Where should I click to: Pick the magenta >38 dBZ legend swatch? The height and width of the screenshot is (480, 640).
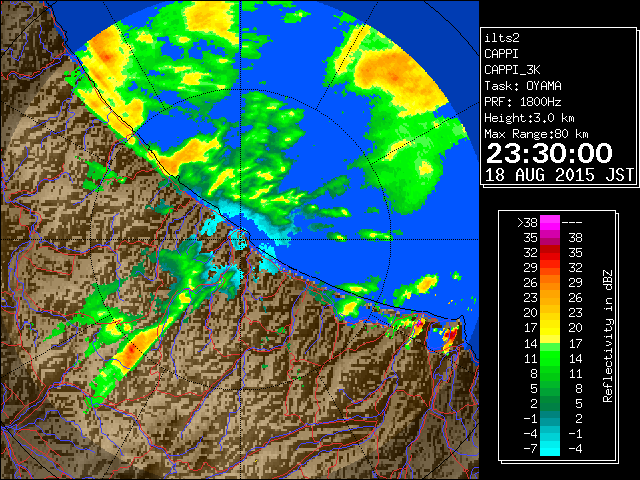coord(550,222)
